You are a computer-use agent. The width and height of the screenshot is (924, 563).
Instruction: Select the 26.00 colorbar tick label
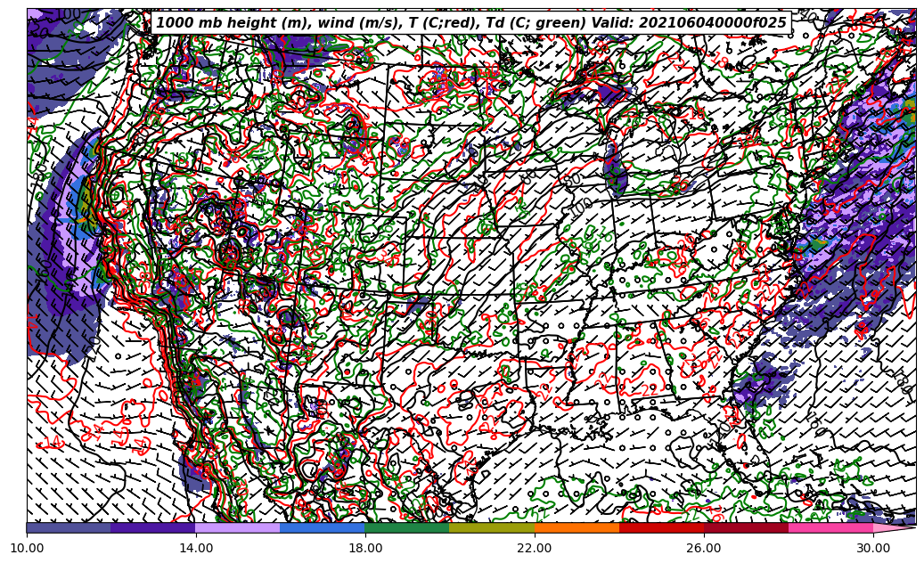point(704,549)
